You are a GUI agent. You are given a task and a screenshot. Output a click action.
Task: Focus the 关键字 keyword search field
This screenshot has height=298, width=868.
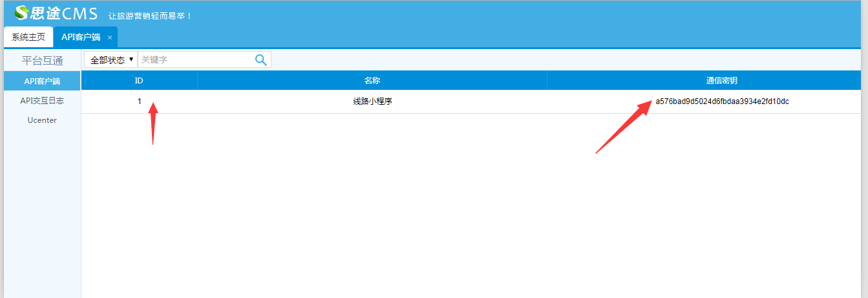tap(195, 59)
